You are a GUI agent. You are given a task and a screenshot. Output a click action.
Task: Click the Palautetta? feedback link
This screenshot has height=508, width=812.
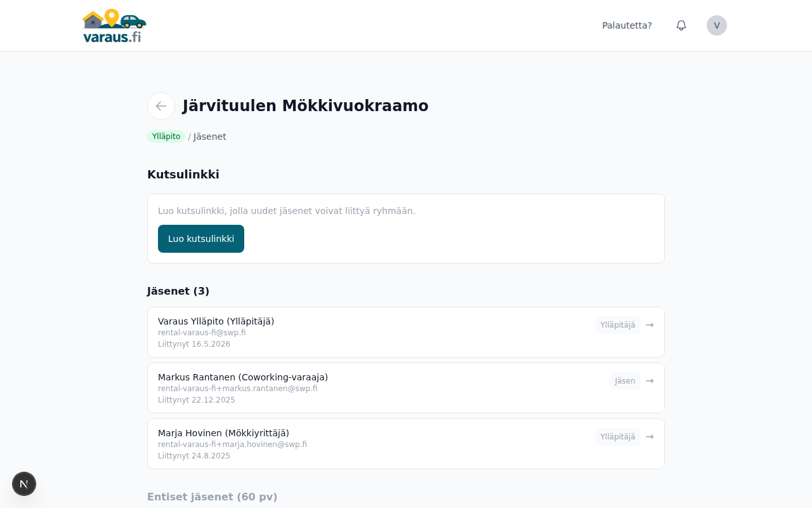(x=627, y=25)
